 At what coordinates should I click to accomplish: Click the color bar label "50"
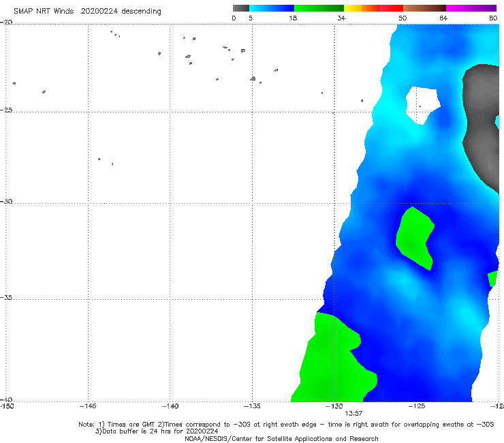click(403, 18)
